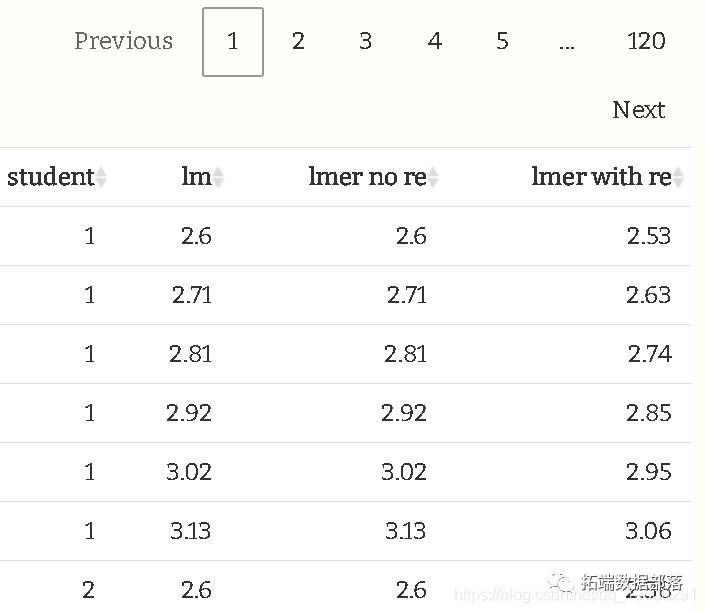This screenshot has width=705, height=613.
Task: Click the 3.06 value under lmer with re
Action: [x=649, y=531]
